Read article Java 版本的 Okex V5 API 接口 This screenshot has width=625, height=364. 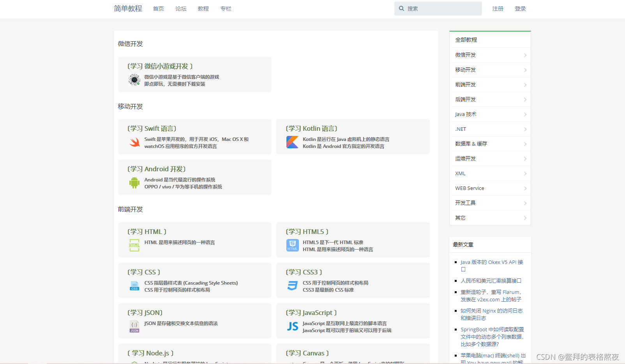coord(492,266)
